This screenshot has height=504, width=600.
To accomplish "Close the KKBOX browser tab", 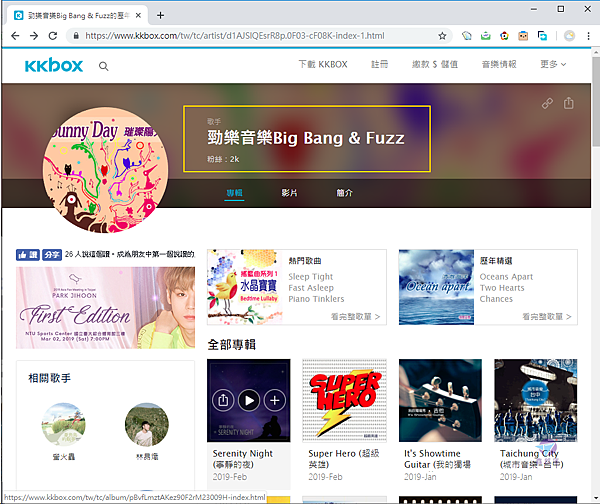I will (x=139, y=15).
